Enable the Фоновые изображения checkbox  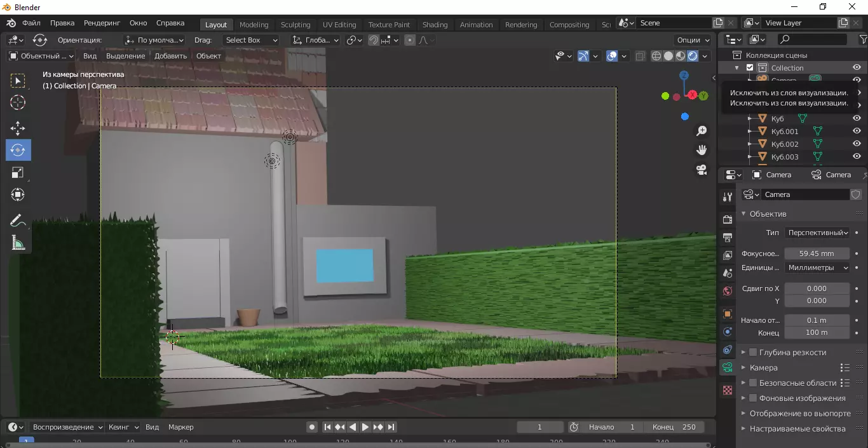click(x=753, y=398)
